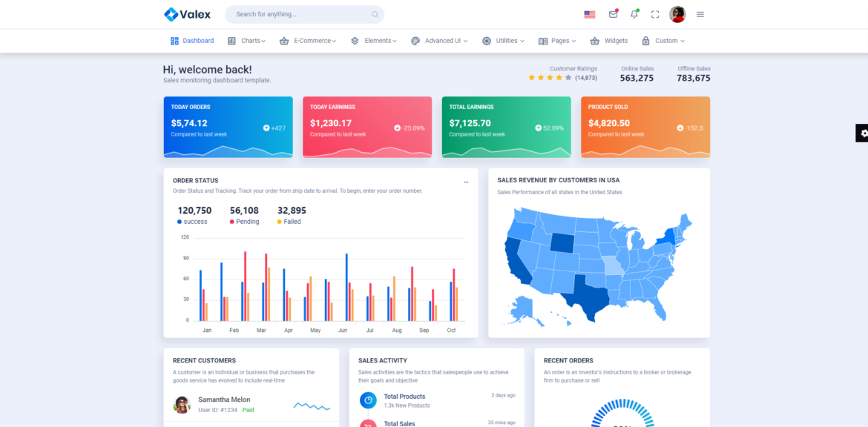The height and width of the screenshot is (427, 868).
Task: Open the Order Status options ellipsis
Action: tap(466, 181)
